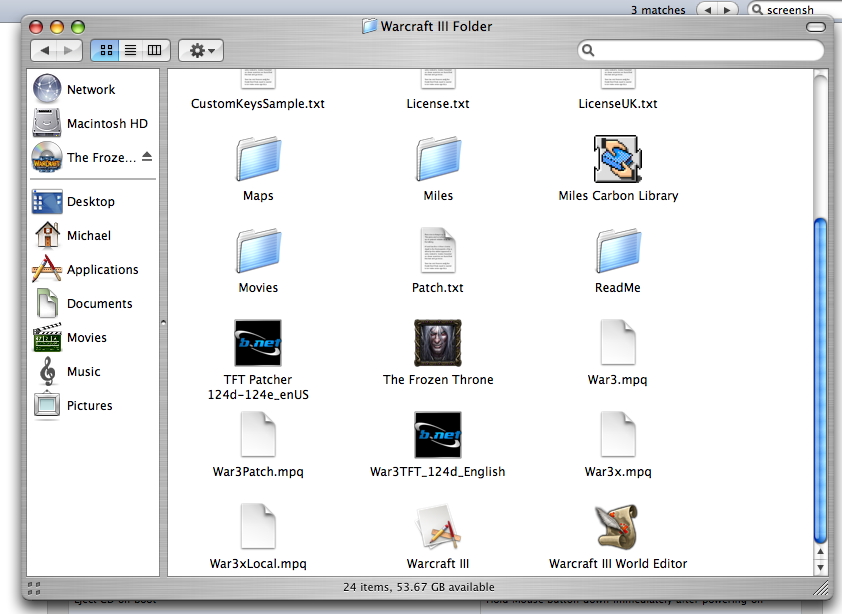
Task: Go back with the Back arrow
Action: pos(44,50)
